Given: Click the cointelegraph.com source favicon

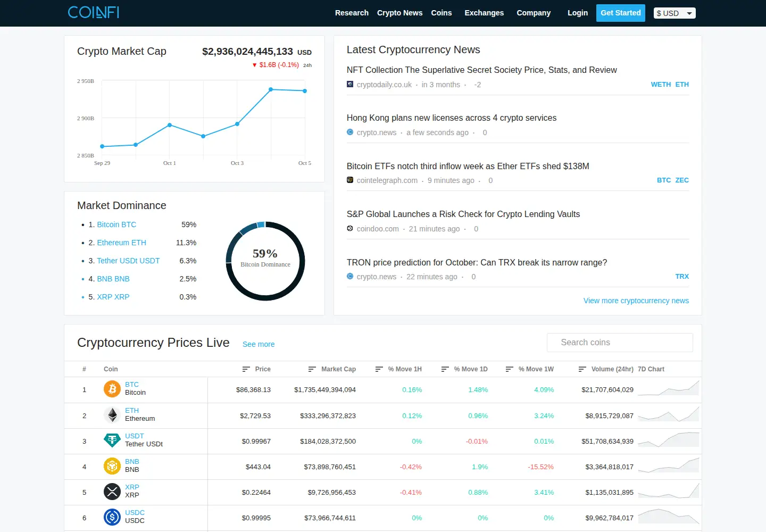Looking at the screenshot, I should (x=350, y=180).
